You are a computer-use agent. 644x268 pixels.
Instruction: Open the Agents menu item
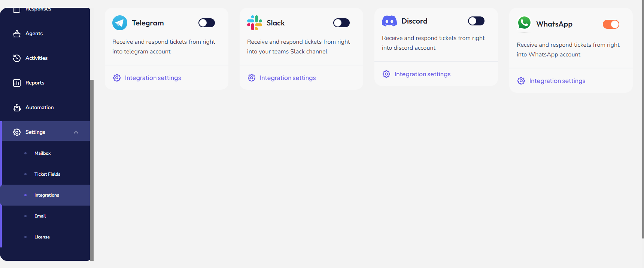(45, 34)
